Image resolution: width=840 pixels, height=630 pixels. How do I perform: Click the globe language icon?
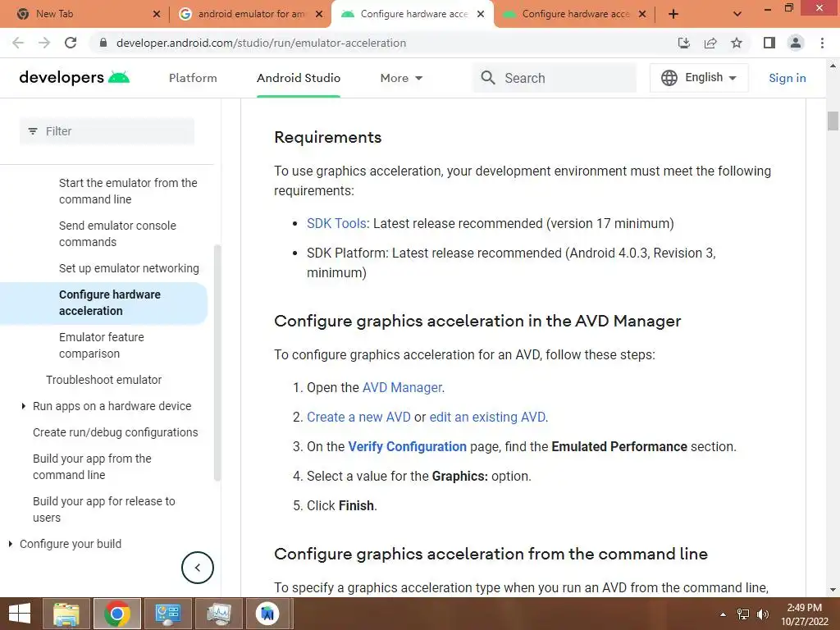click(669, 78)
